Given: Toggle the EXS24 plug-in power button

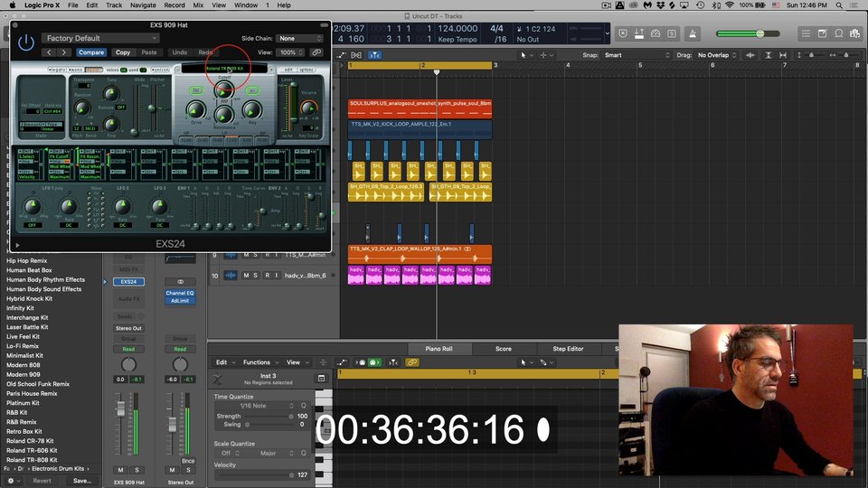Looking at the screenshot, I should coord(25,42).
